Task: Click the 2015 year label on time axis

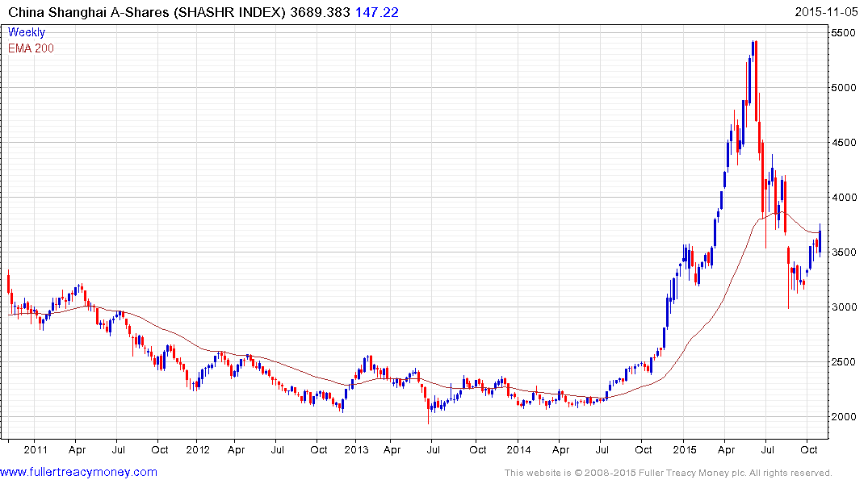Action: pyautogui.click(x=684, y=449)
